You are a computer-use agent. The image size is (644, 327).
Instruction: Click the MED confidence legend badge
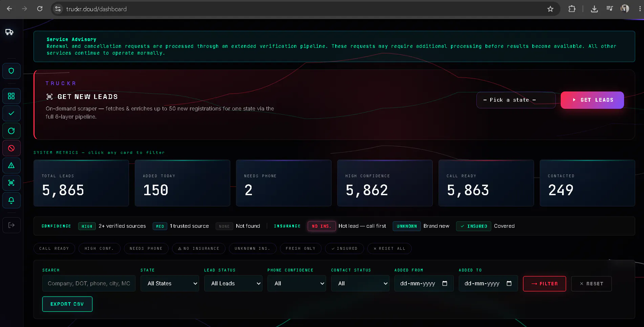pos(160,226)
